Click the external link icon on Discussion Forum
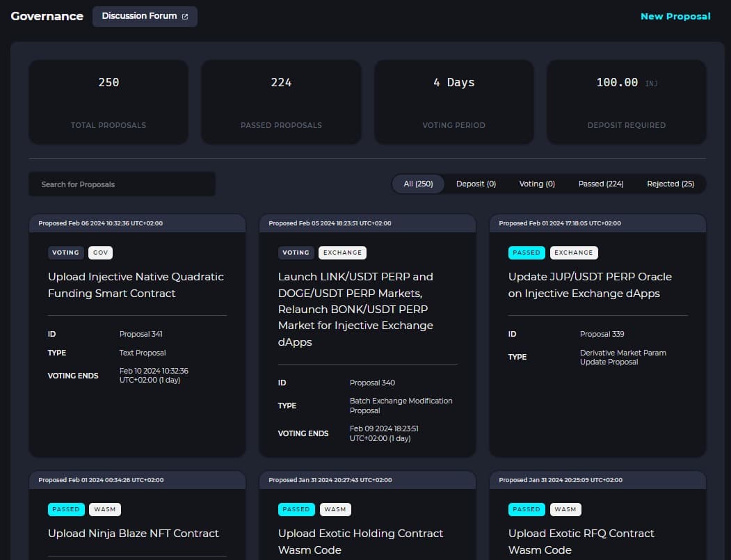 click(185, 17)
